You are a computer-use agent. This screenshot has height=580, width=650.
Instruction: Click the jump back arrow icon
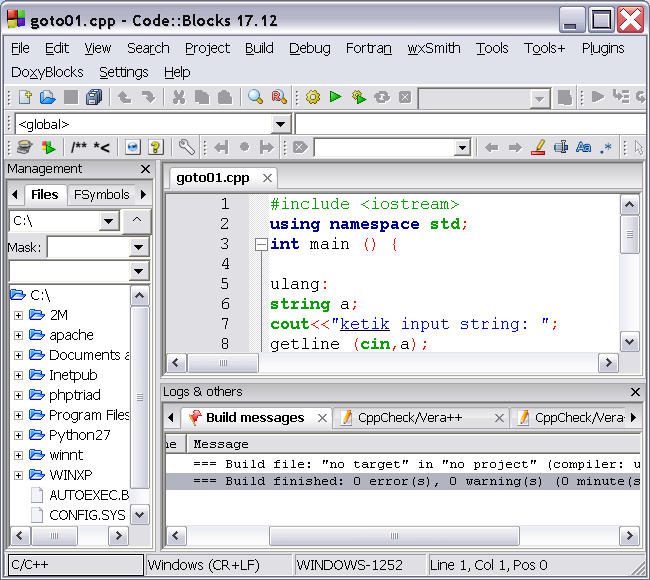tap(492, 147)
